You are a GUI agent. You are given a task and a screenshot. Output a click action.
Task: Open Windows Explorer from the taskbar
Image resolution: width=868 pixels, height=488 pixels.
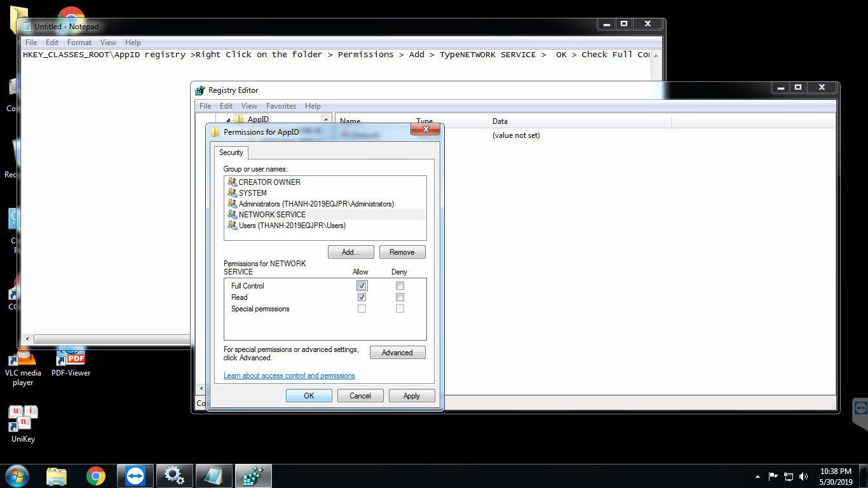coord(57,476)
